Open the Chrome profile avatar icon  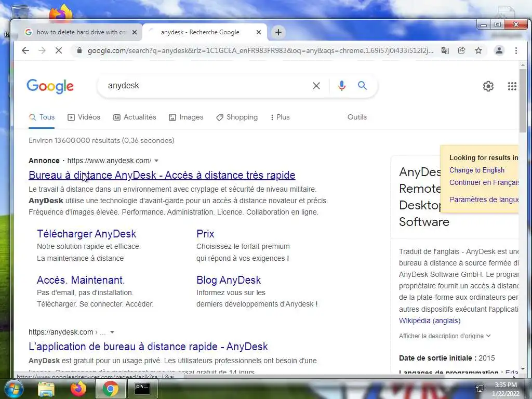click(x=499, y=50)
